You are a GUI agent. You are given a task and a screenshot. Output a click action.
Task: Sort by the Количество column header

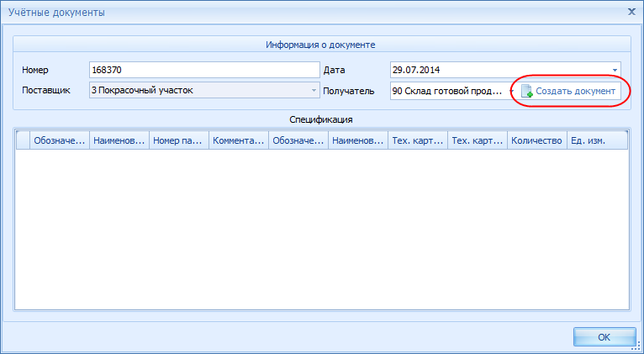[536, 141]
